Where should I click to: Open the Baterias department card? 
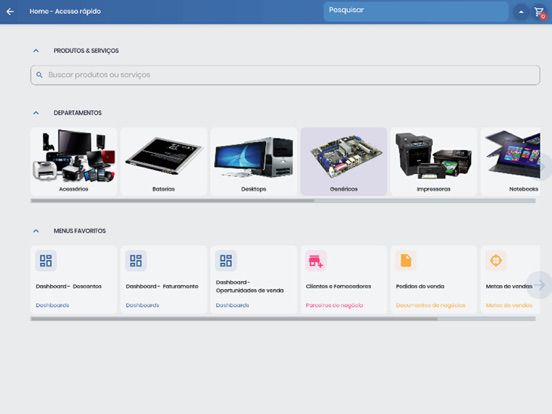(x=164, y=162)
